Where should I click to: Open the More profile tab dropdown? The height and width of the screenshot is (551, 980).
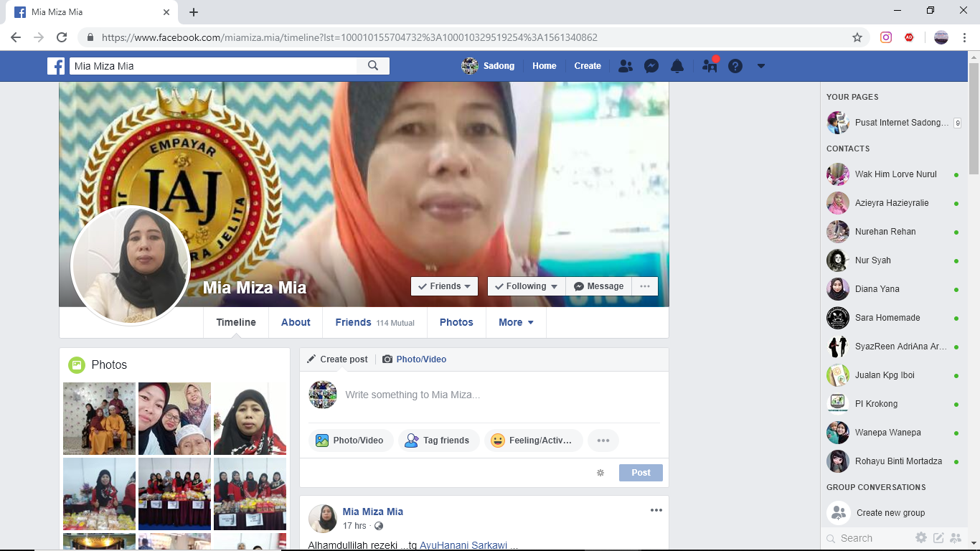516,322
